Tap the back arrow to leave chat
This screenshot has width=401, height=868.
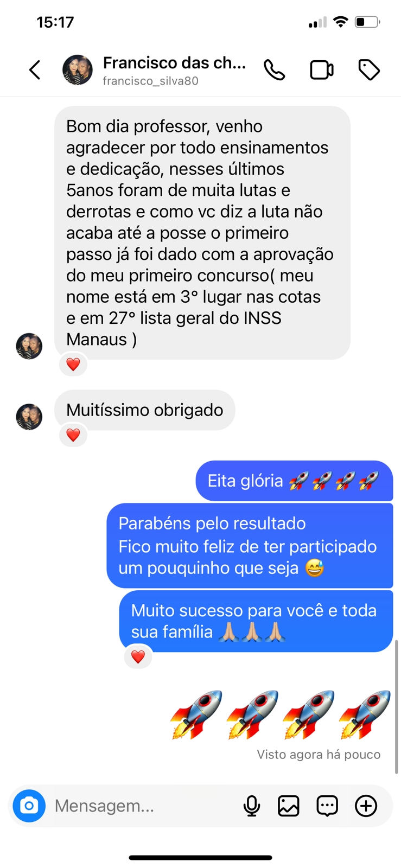(x=35, y=70)
